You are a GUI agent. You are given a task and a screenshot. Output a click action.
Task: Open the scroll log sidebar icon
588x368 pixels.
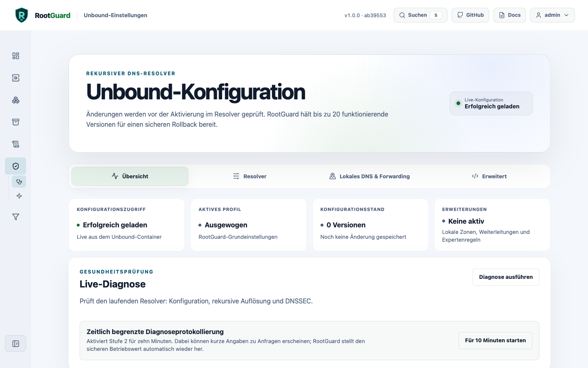(x=16, y=144)
